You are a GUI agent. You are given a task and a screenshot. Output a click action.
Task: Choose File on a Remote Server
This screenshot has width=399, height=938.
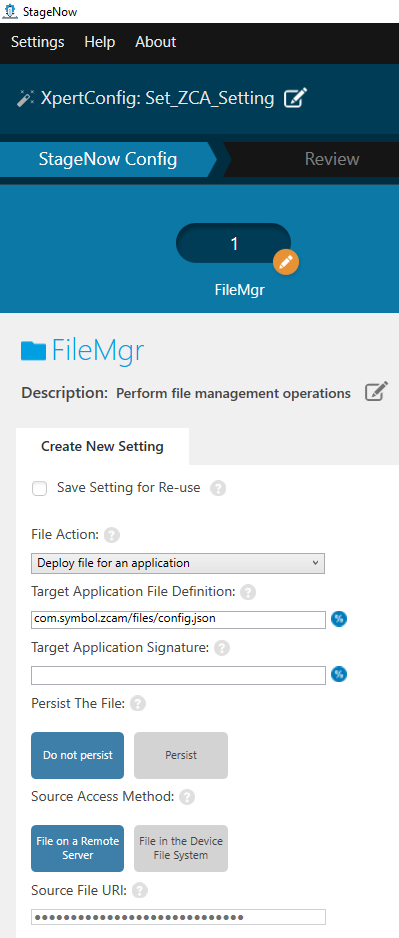click(78, 848)
